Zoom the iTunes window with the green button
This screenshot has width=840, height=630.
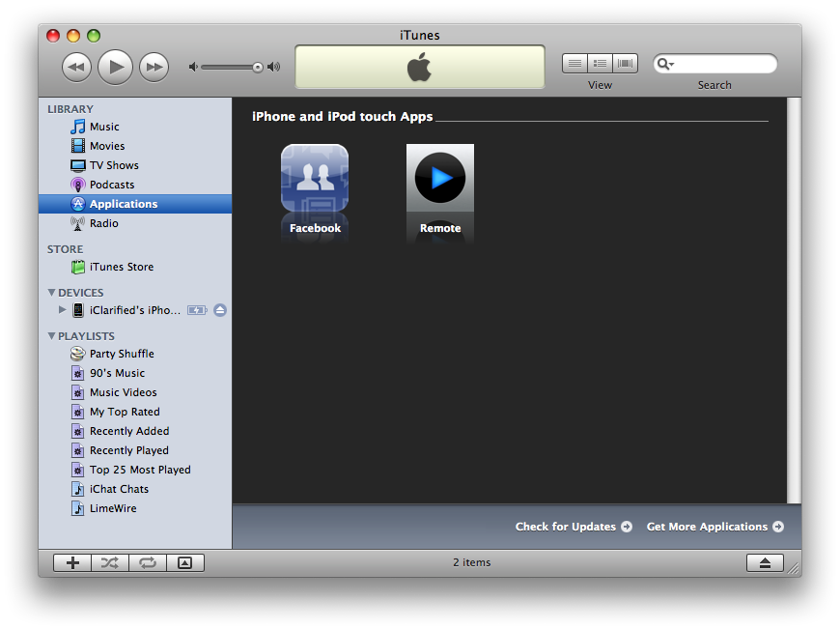[x=94, y=36]
